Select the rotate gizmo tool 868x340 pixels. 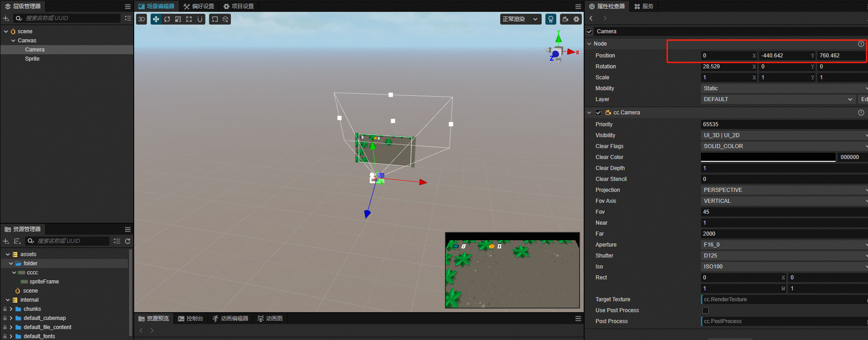click(x=167, y=19)
